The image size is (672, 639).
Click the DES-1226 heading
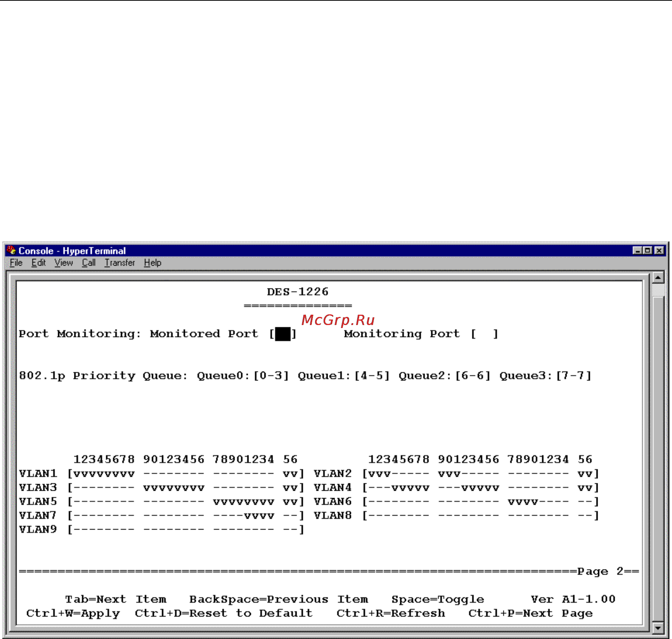pos(298,292)
